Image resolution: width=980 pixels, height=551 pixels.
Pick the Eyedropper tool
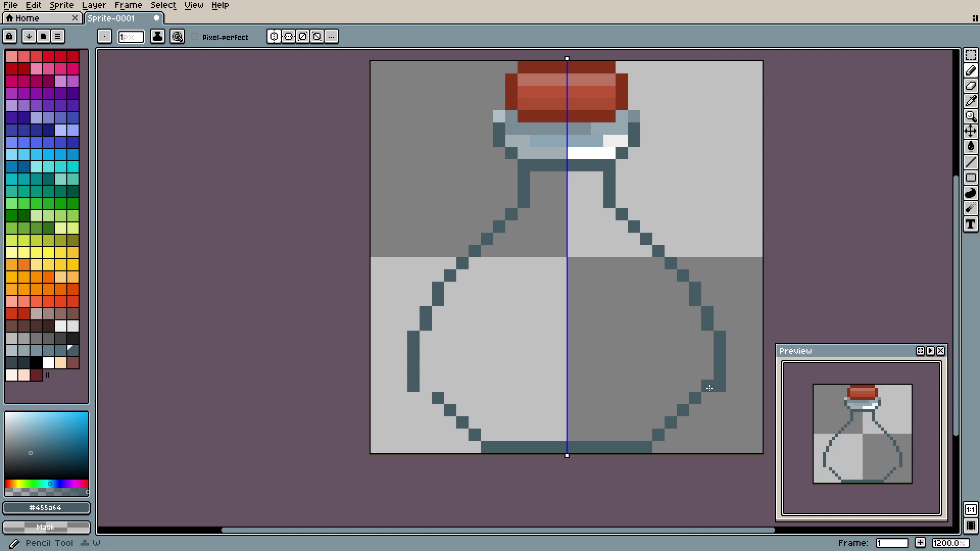(x=970, y=101)
